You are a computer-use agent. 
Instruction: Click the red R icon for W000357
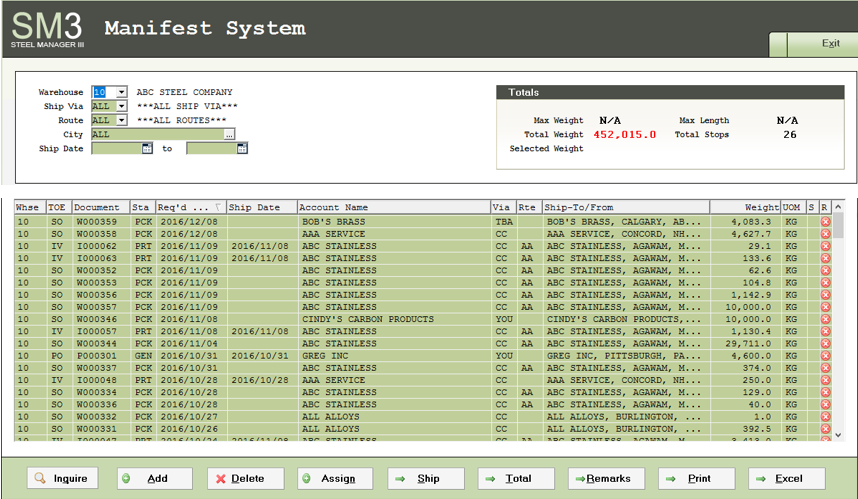(x=825, y=307)
